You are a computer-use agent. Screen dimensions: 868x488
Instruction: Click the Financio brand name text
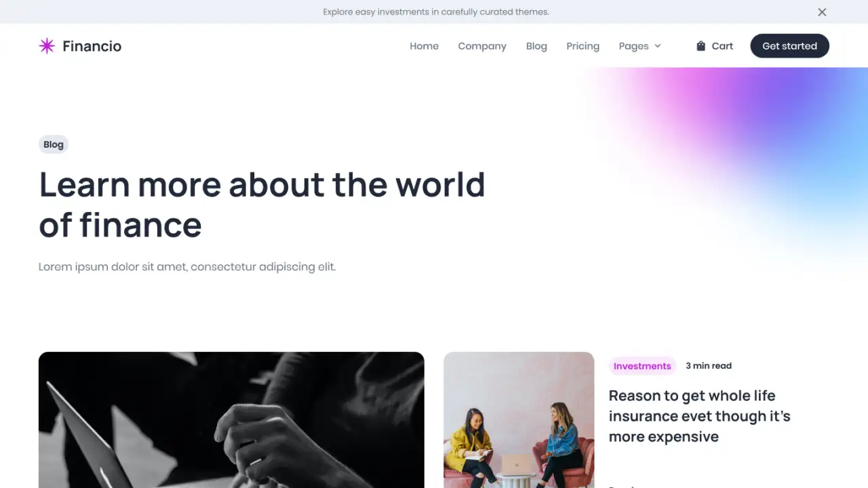[92, 46]
